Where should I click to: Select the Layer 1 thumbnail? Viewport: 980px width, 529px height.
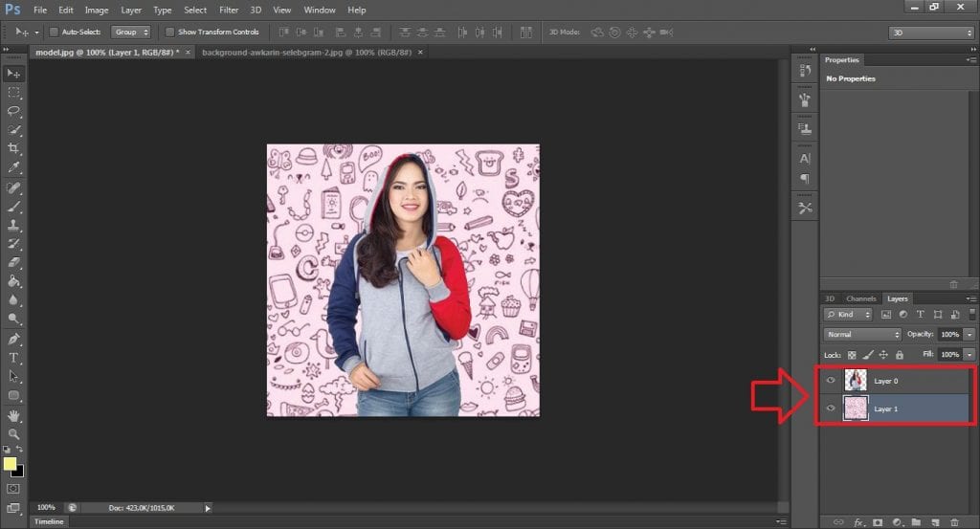[856, 408]
